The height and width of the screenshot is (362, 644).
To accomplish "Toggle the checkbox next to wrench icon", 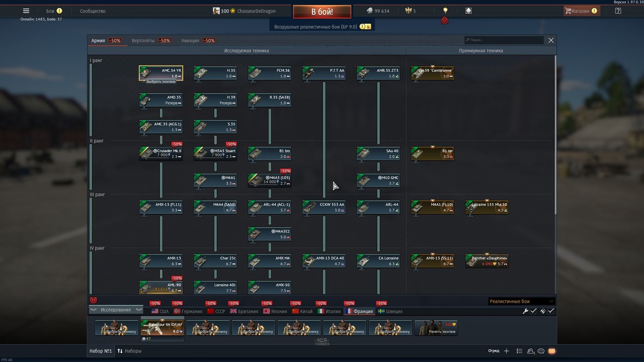I will click(x=534, y=311).
